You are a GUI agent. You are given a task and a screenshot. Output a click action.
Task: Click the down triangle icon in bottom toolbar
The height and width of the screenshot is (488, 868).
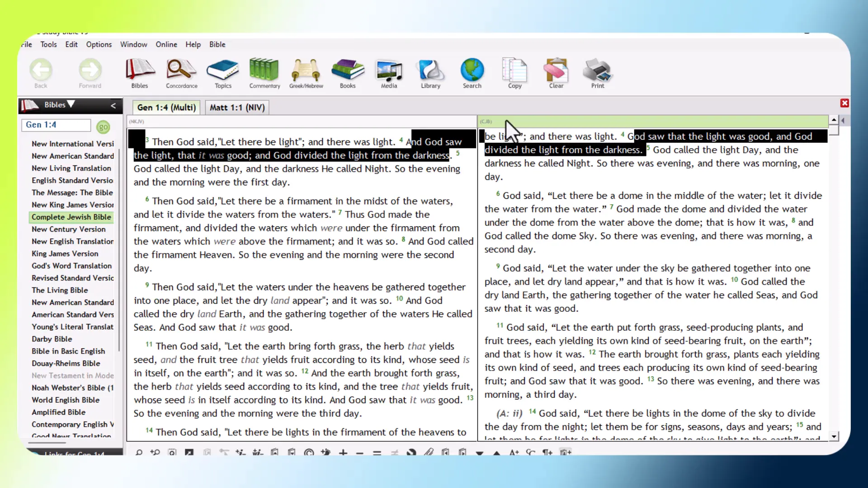click(480, 452)
